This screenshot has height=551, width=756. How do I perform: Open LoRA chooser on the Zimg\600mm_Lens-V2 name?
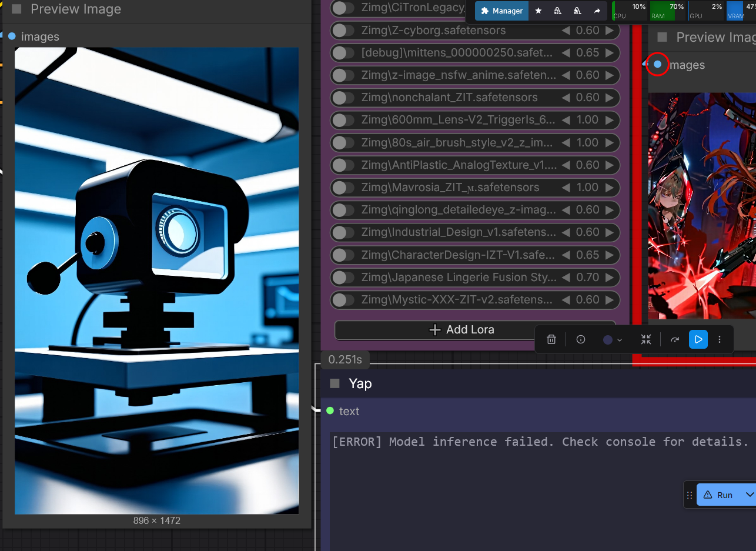coord(459,120)
